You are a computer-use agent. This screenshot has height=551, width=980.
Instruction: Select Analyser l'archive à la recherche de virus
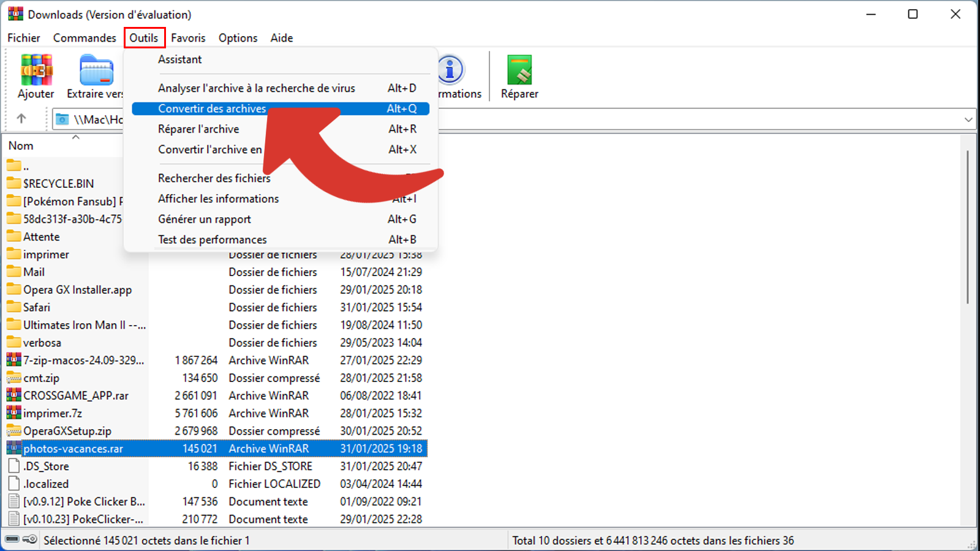(281, 88)
